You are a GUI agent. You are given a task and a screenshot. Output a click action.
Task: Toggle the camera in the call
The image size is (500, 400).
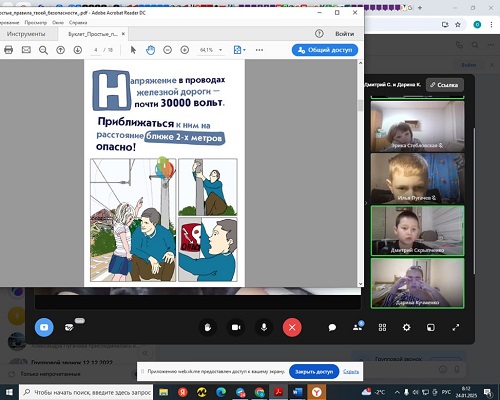click(236, 327)
